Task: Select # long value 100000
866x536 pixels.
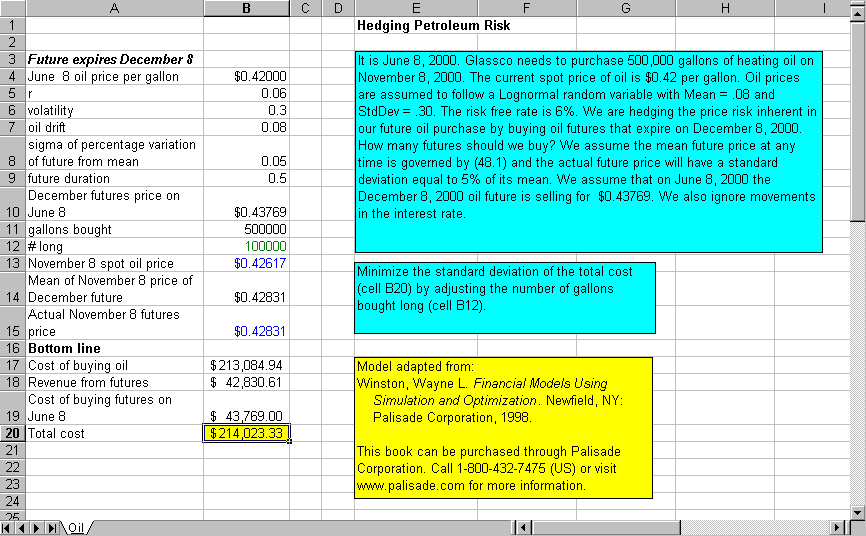Action: pos(246,246)
